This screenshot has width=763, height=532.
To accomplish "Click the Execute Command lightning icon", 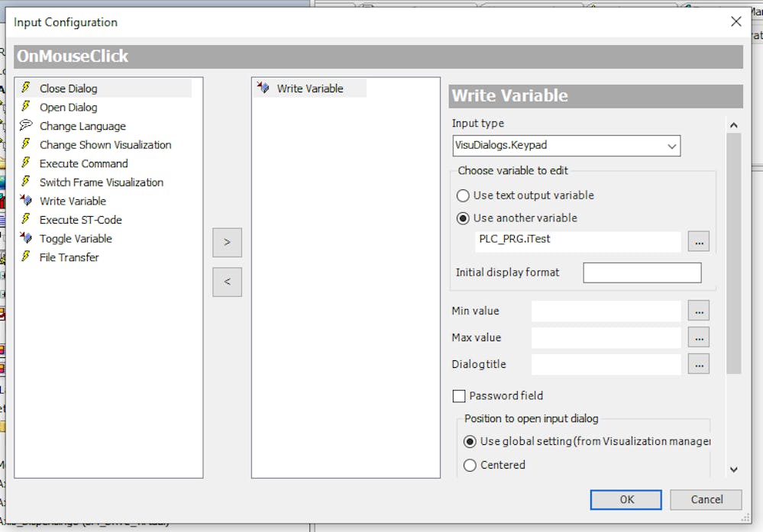I will (x=26, y=163).
